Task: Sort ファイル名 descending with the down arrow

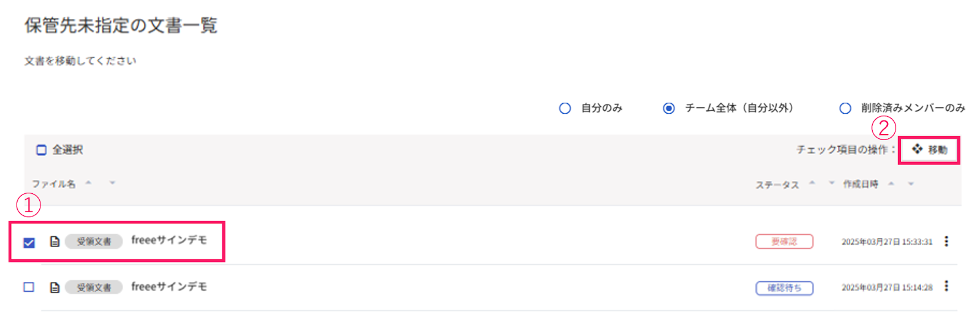Action: point(112,182)
